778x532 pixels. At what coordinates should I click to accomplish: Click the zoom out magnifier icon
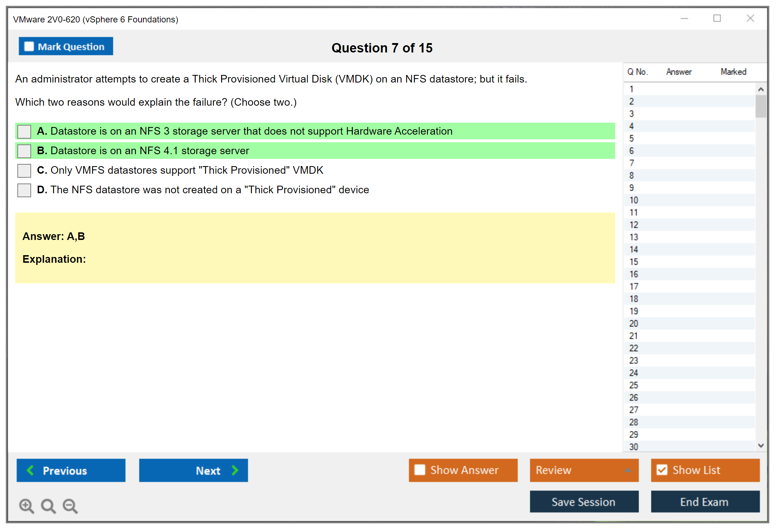pos(70,506)
